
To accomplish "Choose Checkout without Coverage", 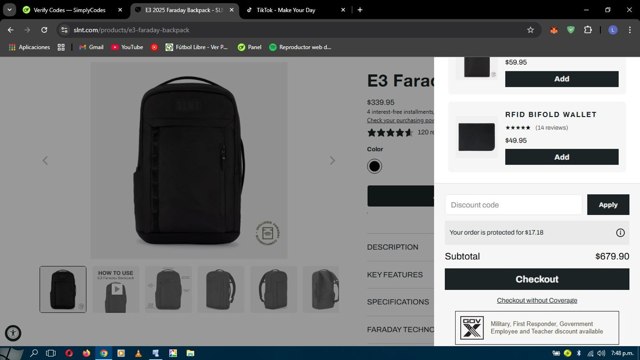I will pyautogui.click(x=537, y=300).
